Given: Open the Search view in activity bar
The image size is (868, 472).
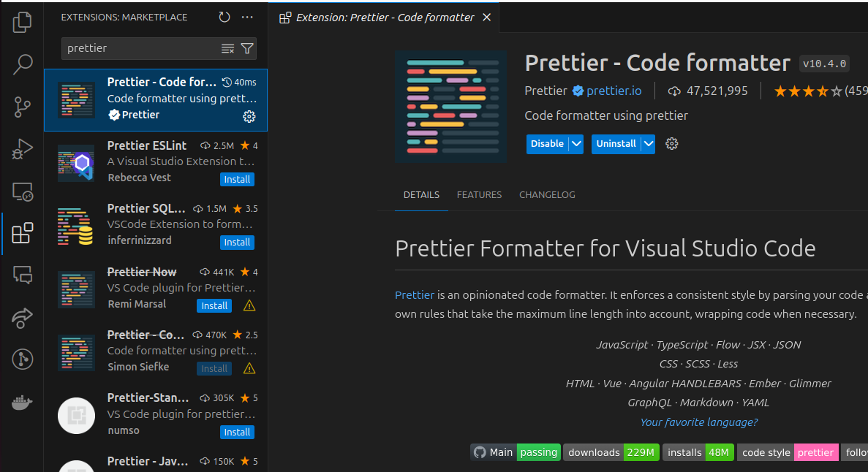Looking at the screenshot, I should click(22, 64).
